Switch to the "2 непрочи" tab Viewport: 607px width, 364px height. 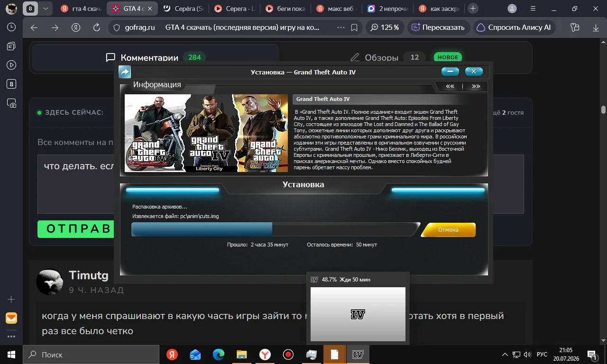[x=388, y=9]
